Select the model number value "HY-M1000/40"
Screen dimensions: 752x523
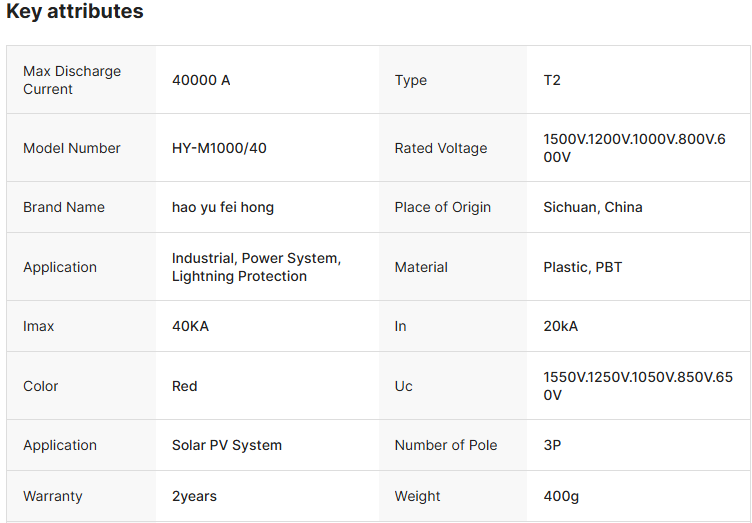[x=219, y=148]
